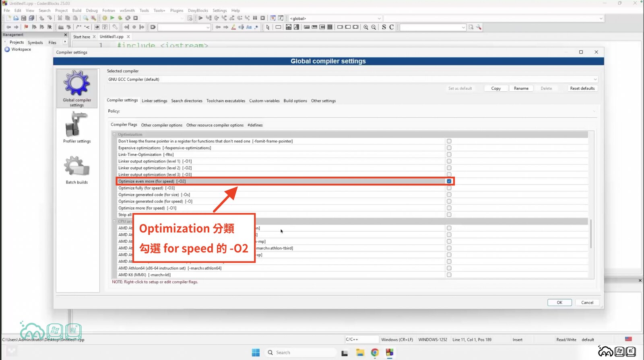Confirm dialog with OK button

coord(559,302)
